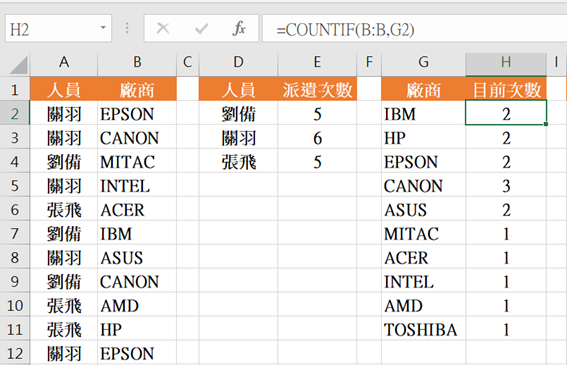
Task: Select row 5 header
Action: 14,186
